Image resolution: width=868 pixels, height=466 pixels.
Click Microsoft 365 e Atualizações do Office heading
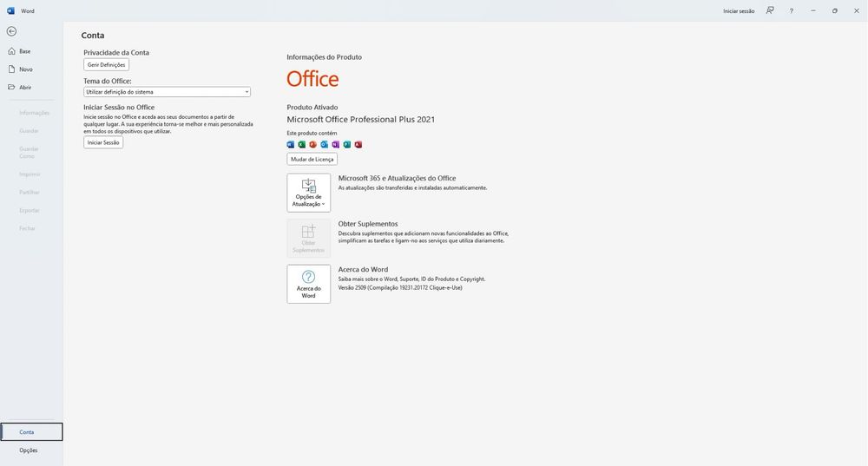pyautogui.click(x=397, y=178)
